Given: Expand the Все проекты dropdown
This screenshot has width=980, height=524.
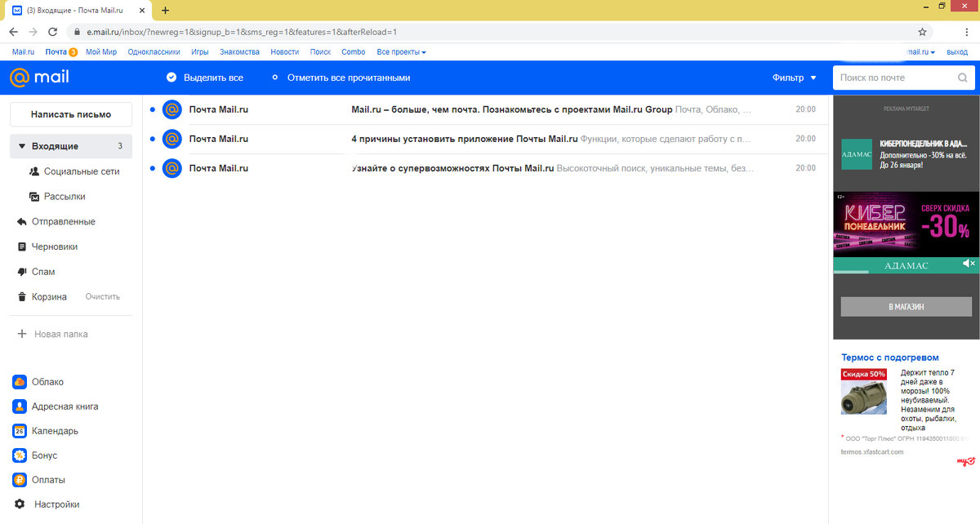Looking at the screenshot, I should (x=401, y=51).
